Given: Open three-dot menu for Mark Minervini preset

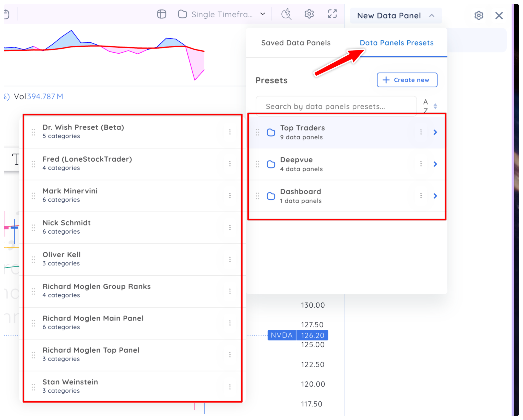Looking at the screenshot, I should (230, 196).
